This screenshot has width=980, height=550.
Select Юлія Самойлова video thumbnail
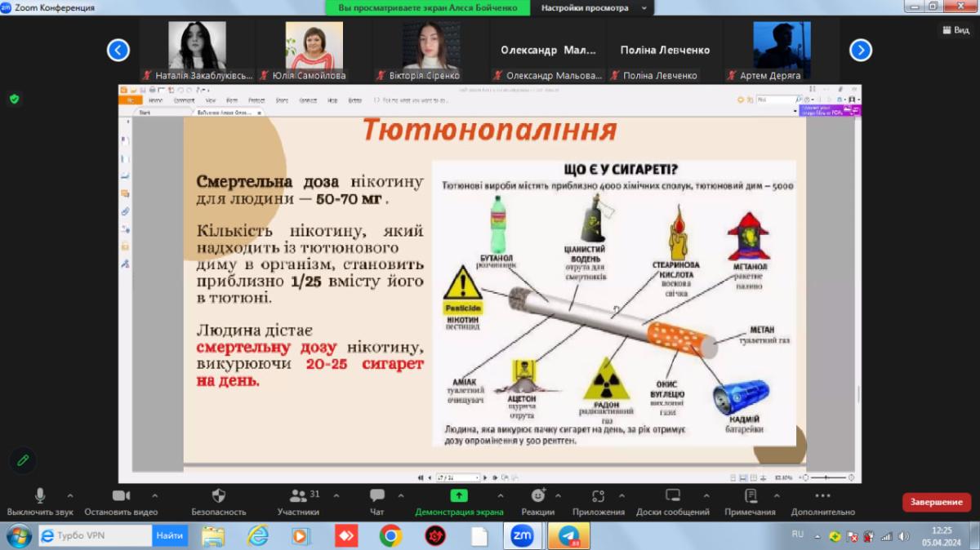[x=314, y=51]
